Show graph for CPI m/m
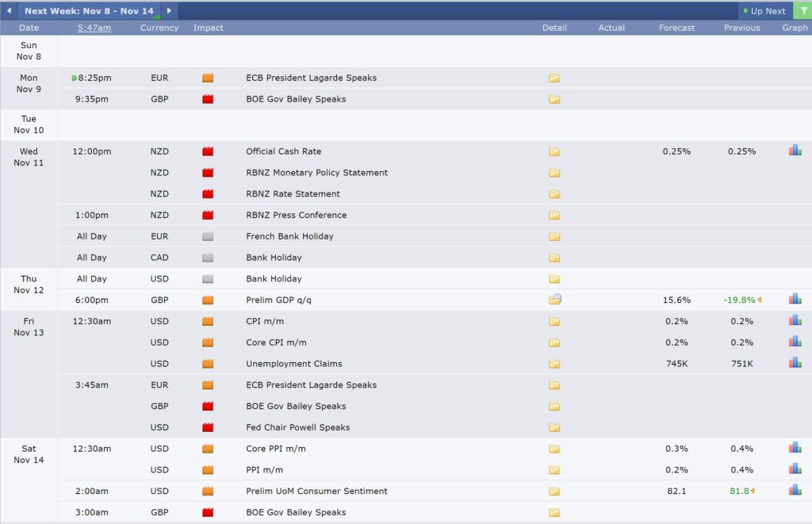The height and width of the screenshot is (524, 812). [795, 320]
